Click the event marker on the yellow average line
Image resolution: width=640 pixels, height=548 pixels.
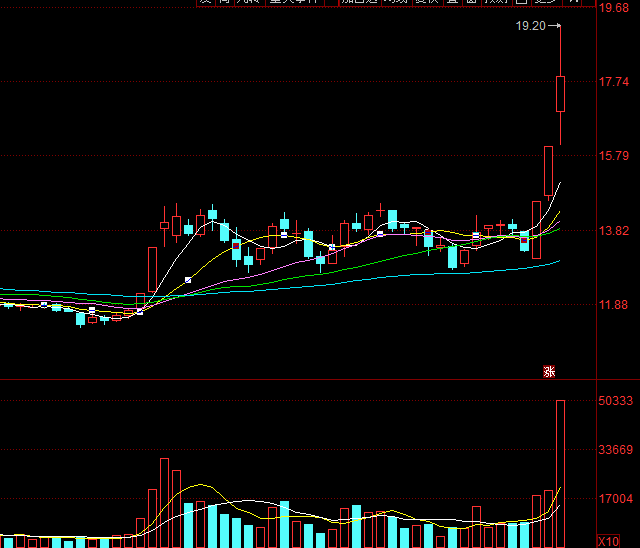(x=188, y=280)
